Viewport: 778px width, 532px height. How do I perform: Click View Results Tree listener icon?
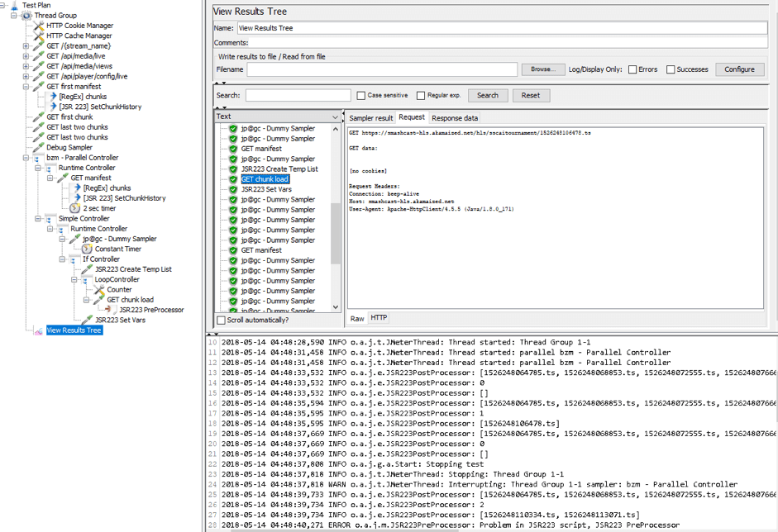tap(38, 330)
